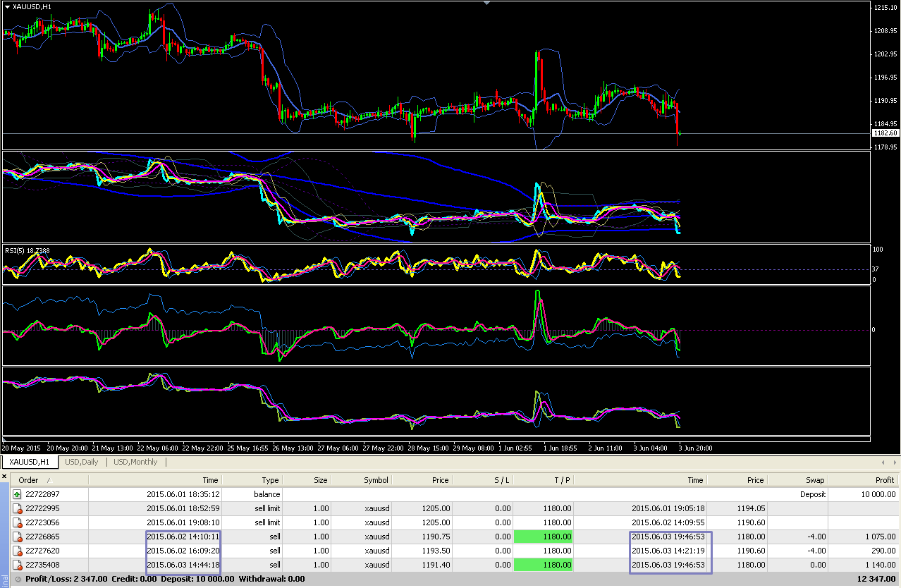This screenshot has width=901, height=588.
Task: Click profit value 290.00
Action: pos(883,551)
